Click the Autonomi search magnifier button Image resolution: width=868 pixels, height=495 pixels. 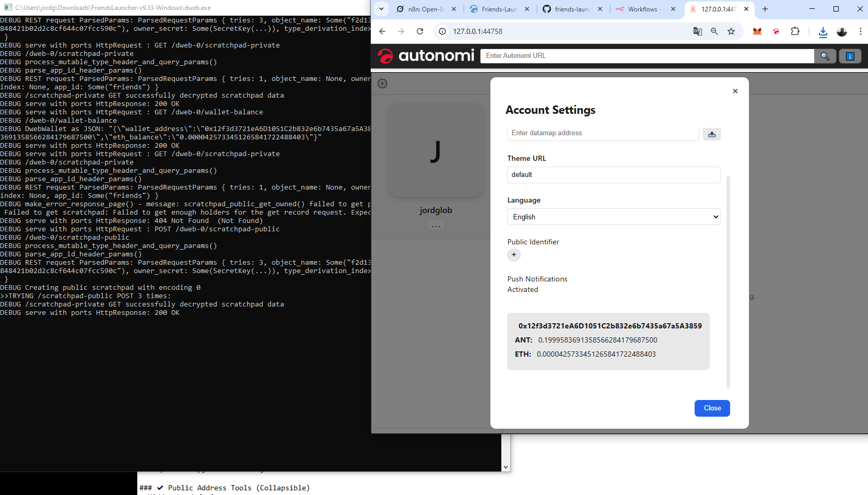(x=825, y=56)
